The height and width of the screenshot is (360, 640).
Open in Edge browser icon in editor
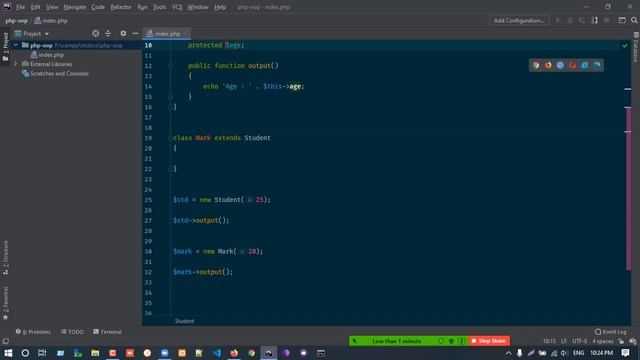597,65
